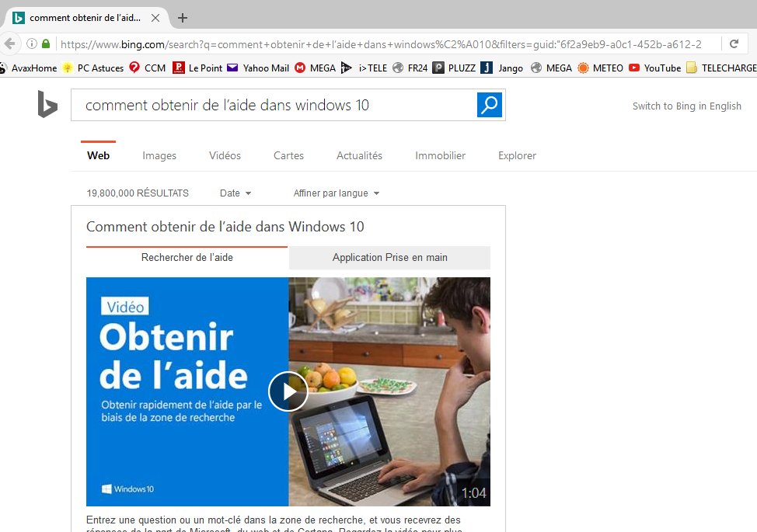Click the browser address bar URL
Screen dimensions: 757x532
(381, 44)
